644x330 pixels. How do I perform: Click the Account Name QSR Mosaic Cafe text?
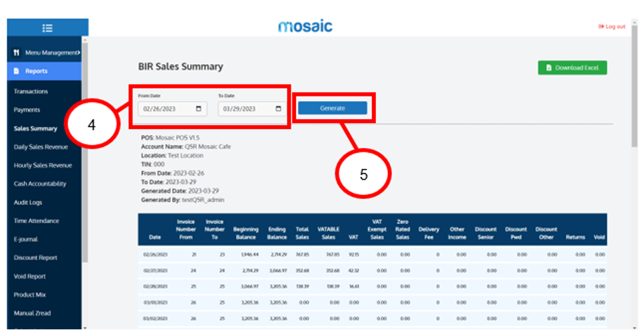[186, 147]
